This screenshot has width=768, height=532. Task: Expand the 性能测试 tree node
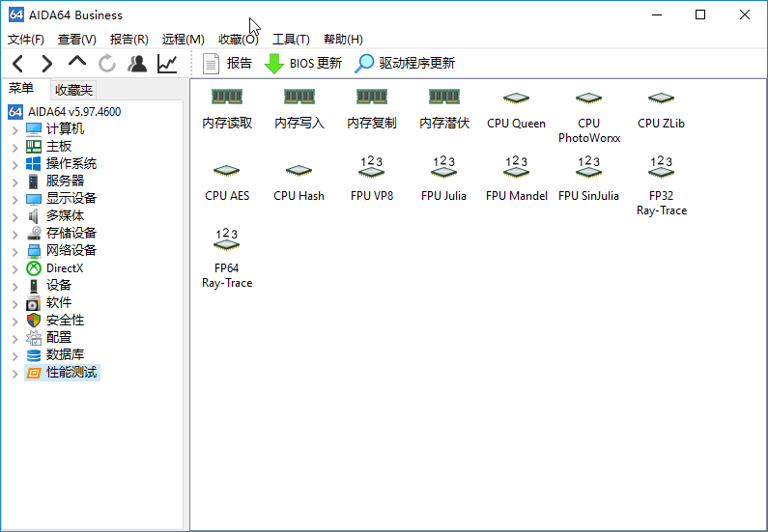[14, 373]
